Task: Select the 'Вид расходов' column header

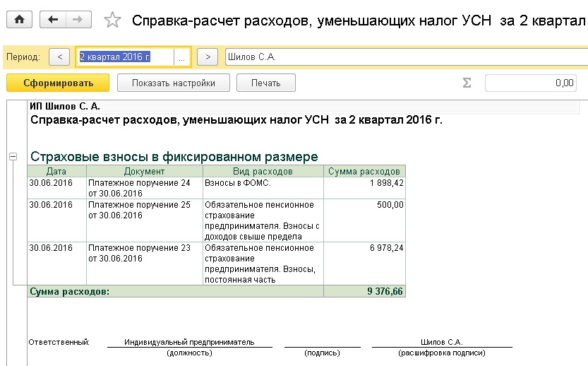Action: coord(263,171)
